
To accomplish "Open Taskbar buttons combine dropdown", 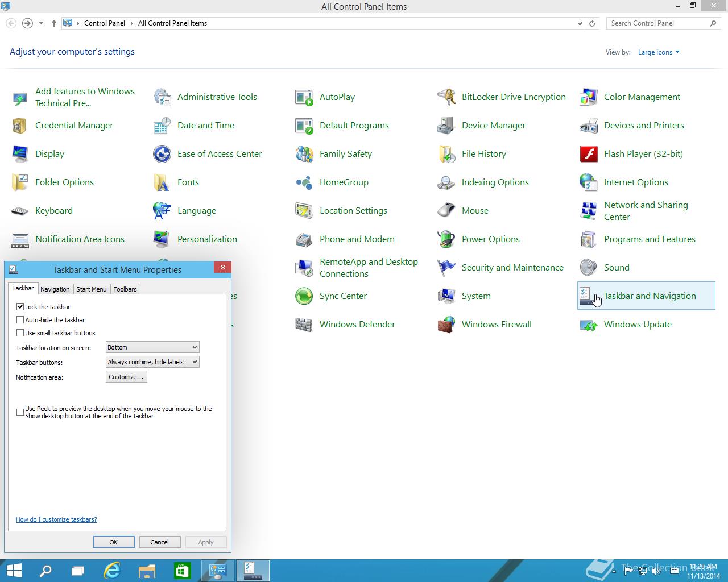I will [152, 362].
